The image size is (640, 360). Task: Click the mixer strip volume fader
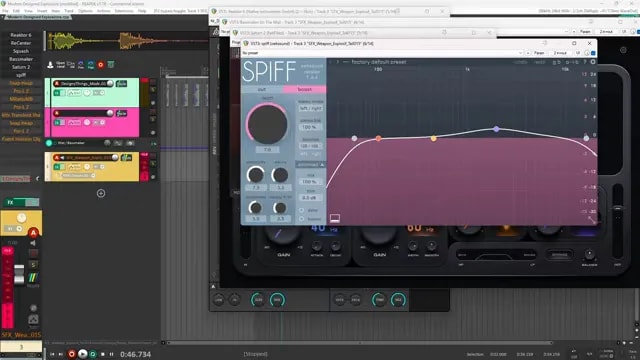[x=19, y=274]
